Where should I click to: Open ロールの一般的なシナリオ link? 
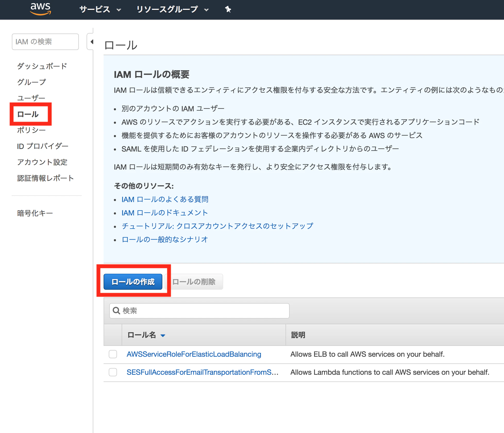click(165, 239)
